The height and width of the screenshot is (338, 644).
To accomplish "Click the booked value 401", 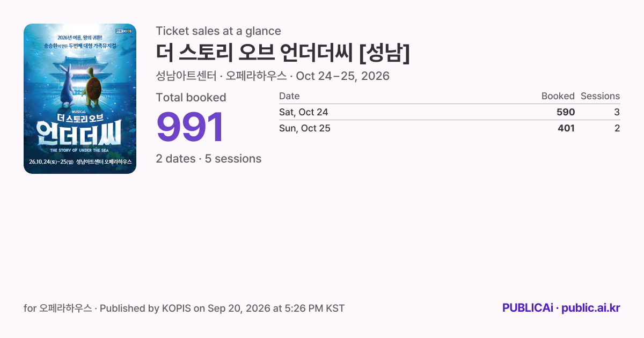I will [x=566, y=128].
